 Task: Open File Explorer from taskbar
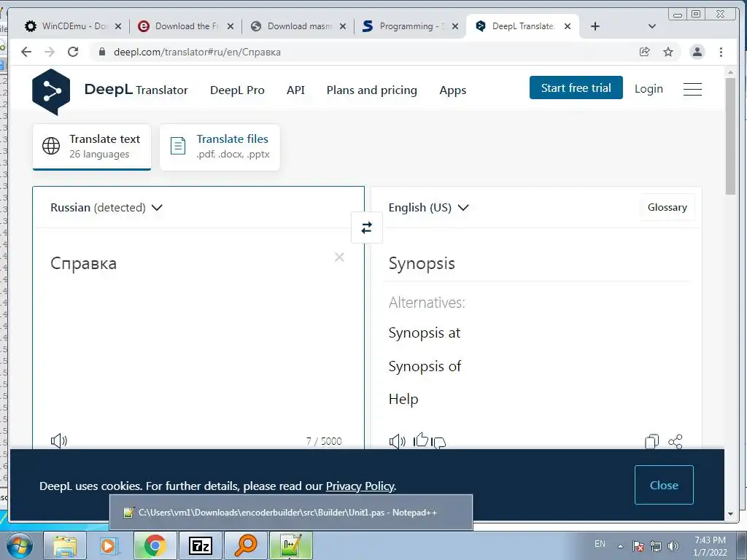click(65, 545)
